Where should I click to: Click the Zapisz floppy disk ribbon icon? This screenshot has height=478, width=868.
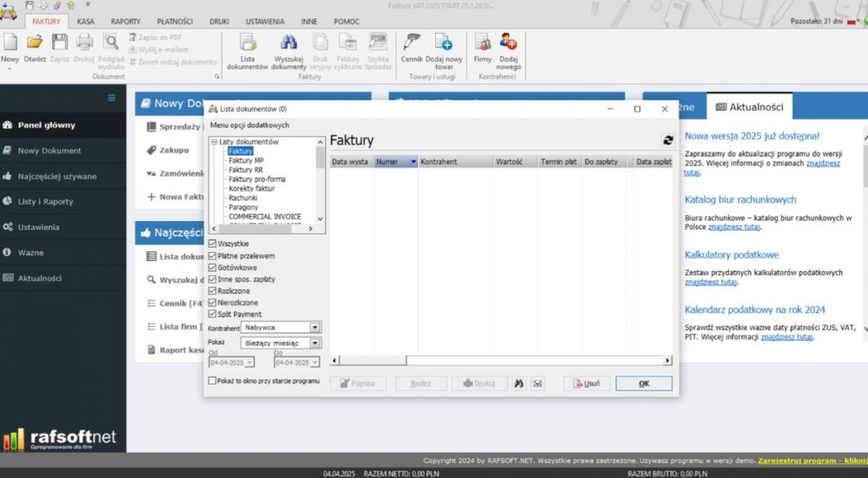point(60,42)
